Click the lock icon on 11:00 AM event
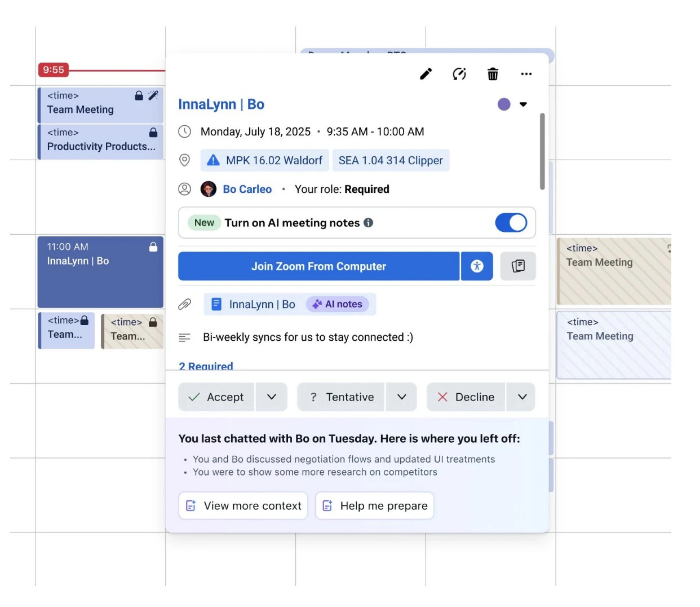Viewport: 700px width, 607px height. (153, 247)
